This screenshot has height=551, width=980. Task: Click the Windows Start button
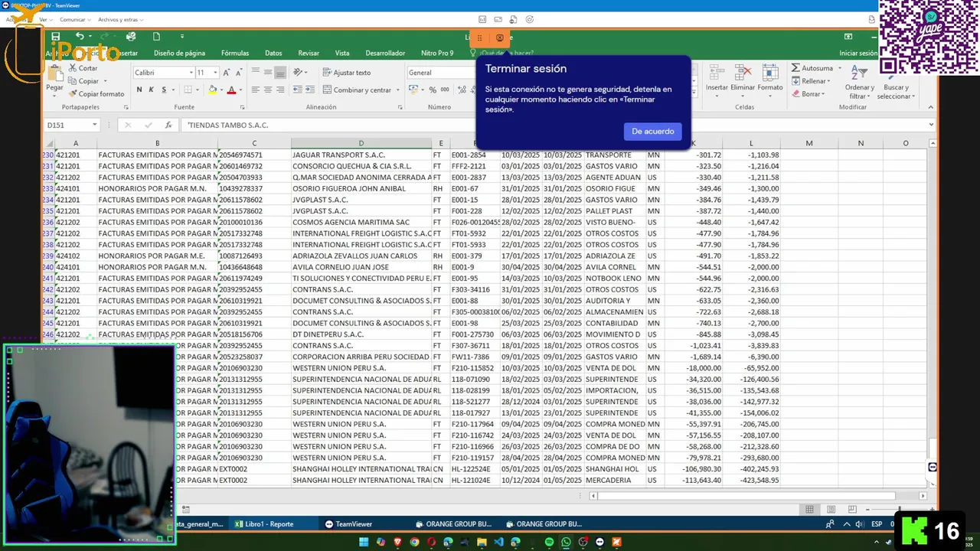pyautogui.click(x=364, y=542)
